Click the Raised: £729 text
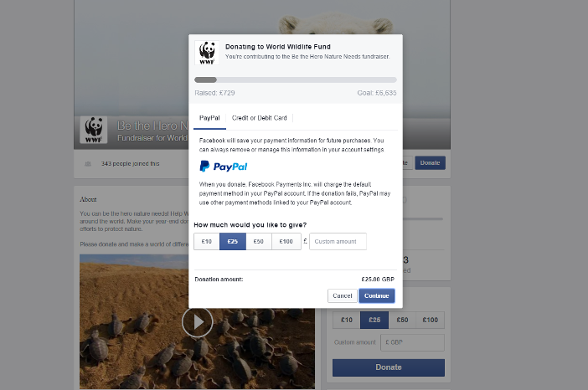 214,93
